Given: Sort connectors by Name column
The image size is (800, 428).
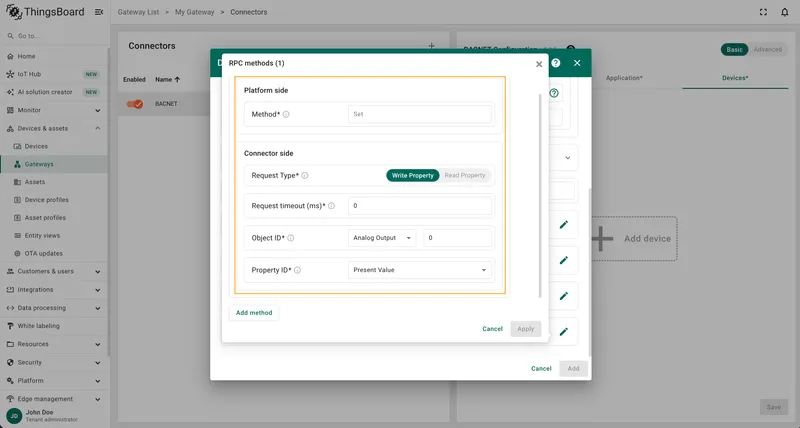Looking at the screenshot, I should (x=168, y=80).
